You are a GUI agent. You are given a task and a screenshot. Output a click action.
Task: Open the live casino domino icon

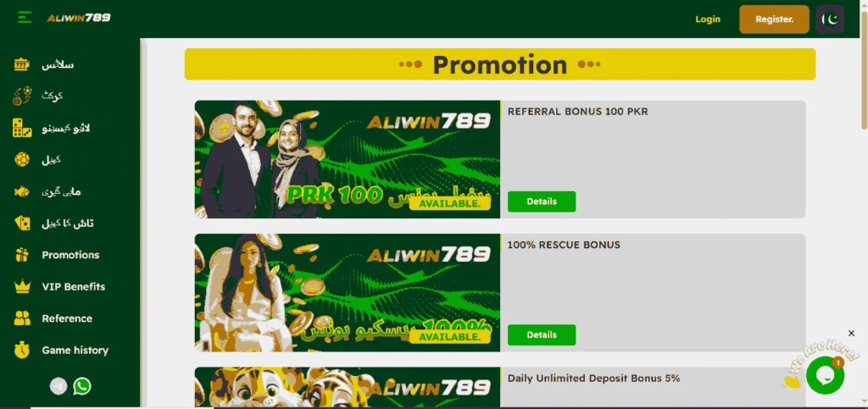pos(21,128)
